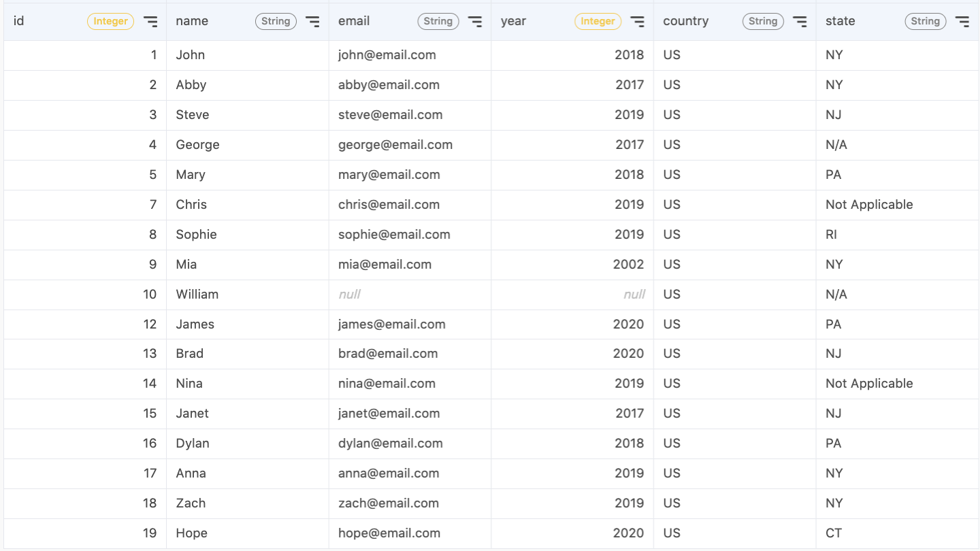
Task: Select the name column header label
Action: tap(192, 21)
